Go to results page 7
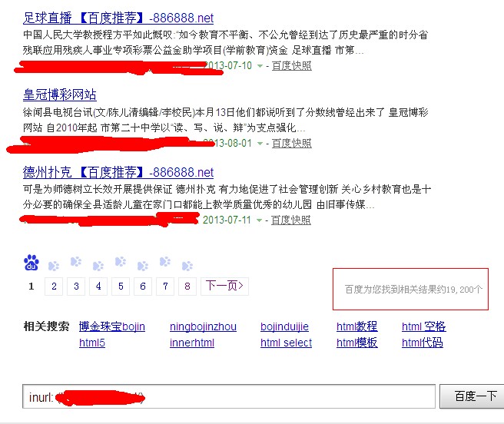Image resolution: width=504 pixels, height=424 pixels. pyautogui.click(x=165, y=287)
